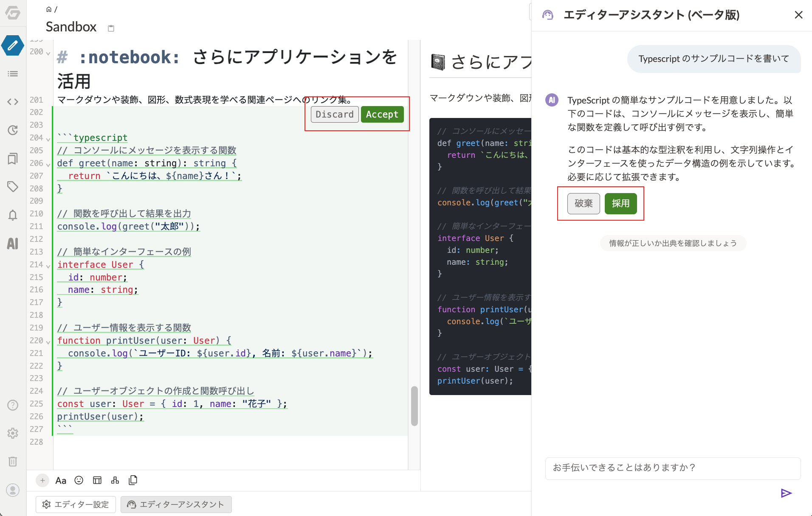Click the editor vertical scrollbar thumb
This screenshot has height=516, width=812.
(414, 406)
